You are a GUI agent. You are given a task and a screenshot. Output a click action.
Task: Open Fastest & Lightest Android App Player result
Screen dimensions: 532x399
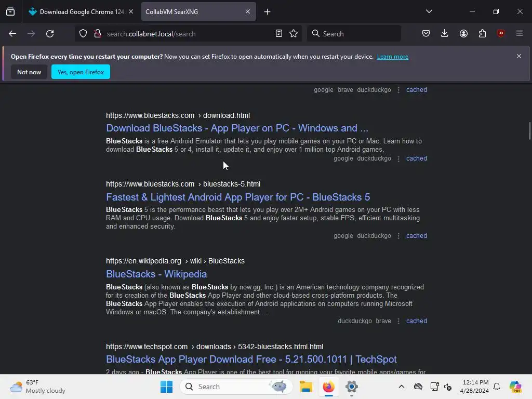pyautogui.click(x=238, y=197)
